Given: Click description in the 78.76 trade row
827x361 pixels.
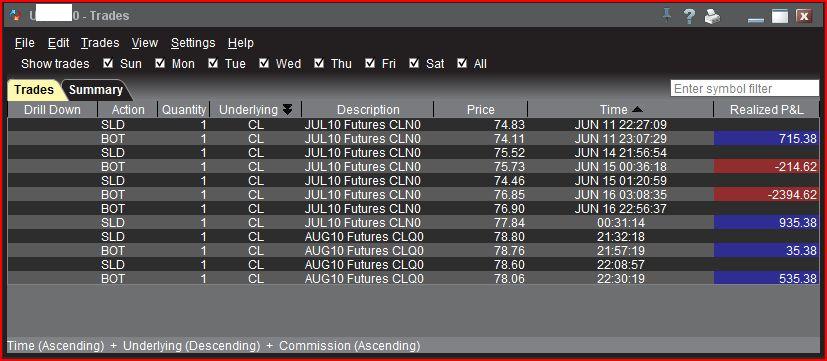Looking at the screenshot, I should coord(368,250).
